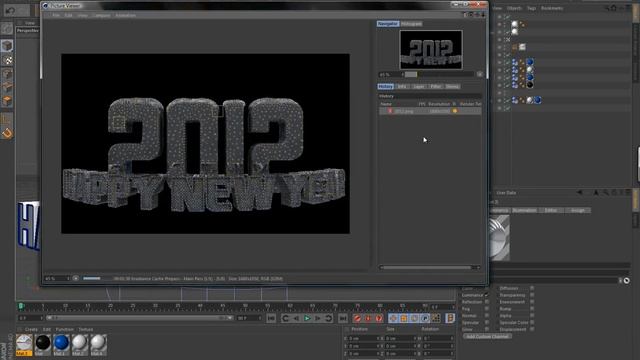Viewport: 640px width, 360px height.
Task: Click the navigator thumbnail preview of 2012 render
Action: coord(431,50)
